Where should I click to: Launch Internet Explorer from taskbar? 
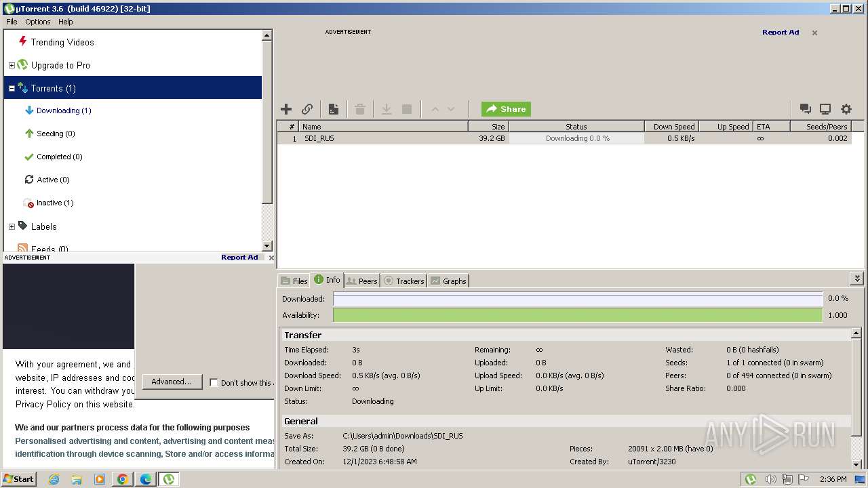pos(54,479)
